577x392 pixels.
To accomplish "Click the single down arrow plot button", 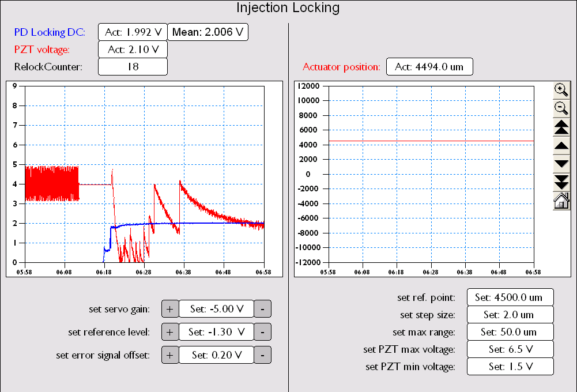I will point(561,164).
